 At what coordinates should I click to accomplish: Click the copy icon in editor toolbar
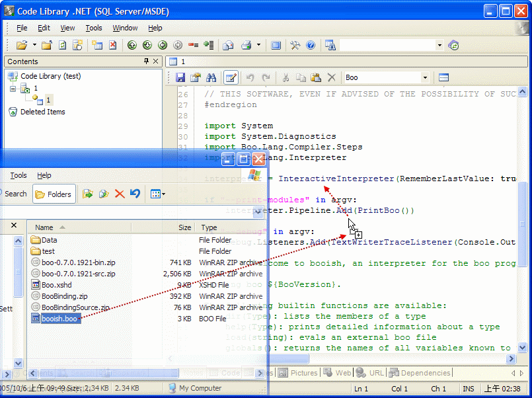click(301, 78)
